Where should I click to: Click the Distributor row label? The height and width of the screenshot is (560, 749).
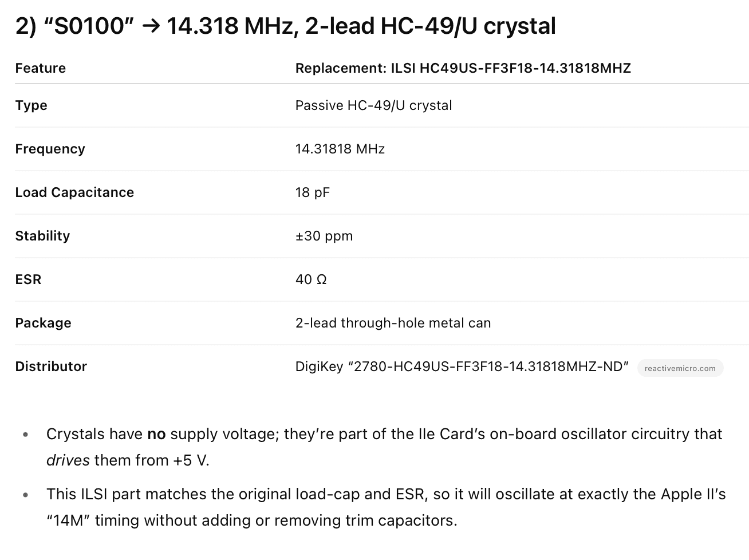tap(51, 366)
